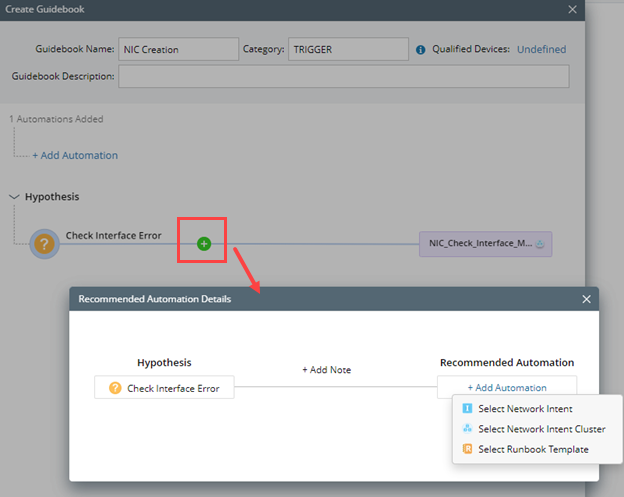Click the Guidebook Description input field
The height and width of the screenshot is (497, 624).
[x=343, y=76]
